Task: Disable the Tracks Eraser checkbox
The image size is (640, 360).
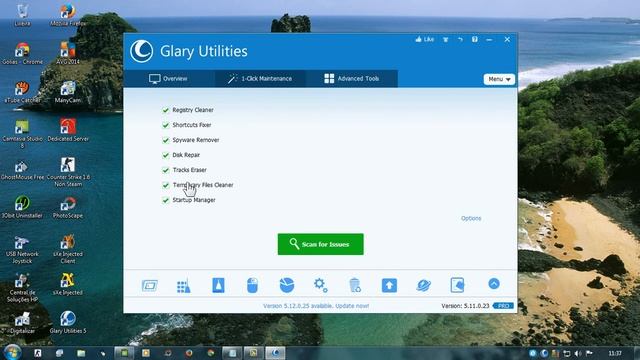Action: tap(165, 170)
